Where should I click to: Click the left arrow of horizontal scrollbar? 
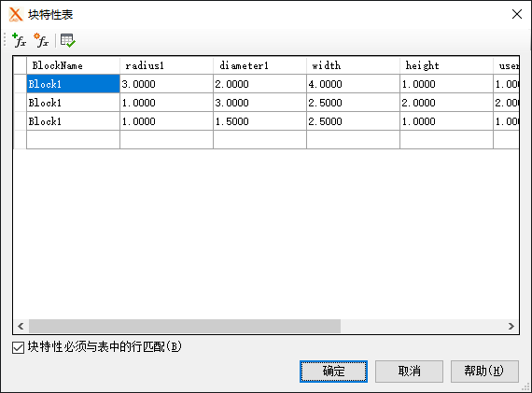tap(21, 326)
